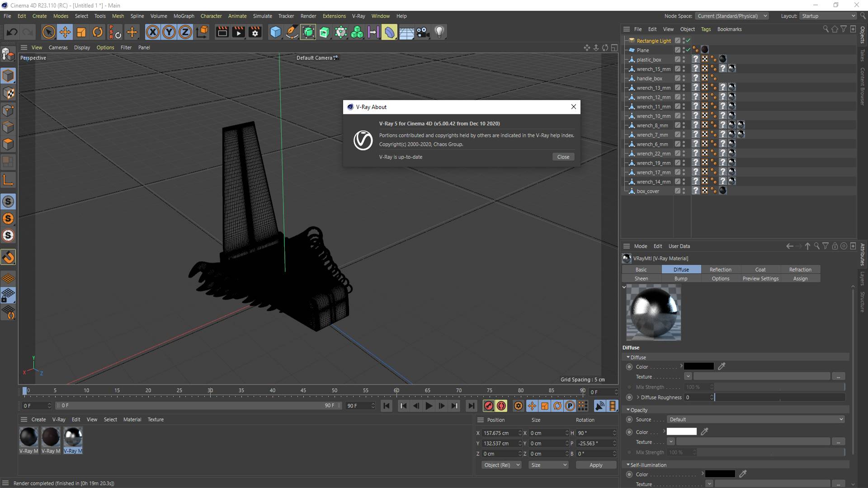This screenshot has width=868, height=488.
Task: Add a Cube primitive object
Action: coord(275,32)
